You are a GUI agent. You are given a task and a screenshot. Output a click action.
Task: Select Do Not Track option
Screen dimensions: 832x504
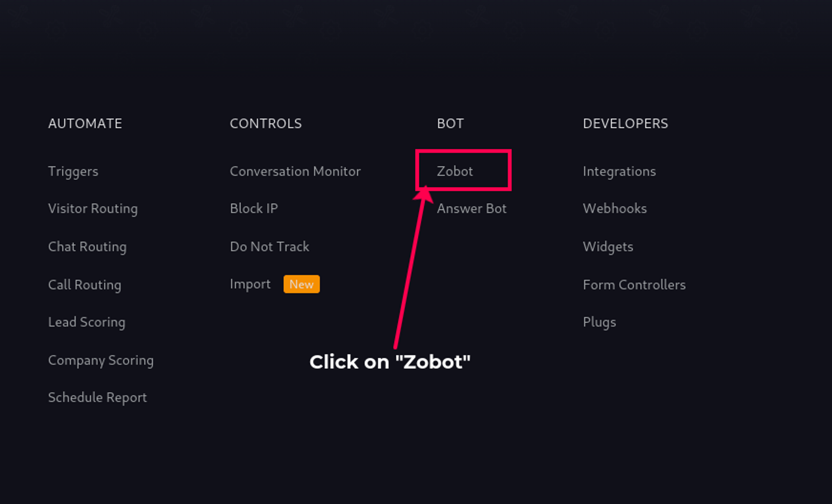coord(270,247)
